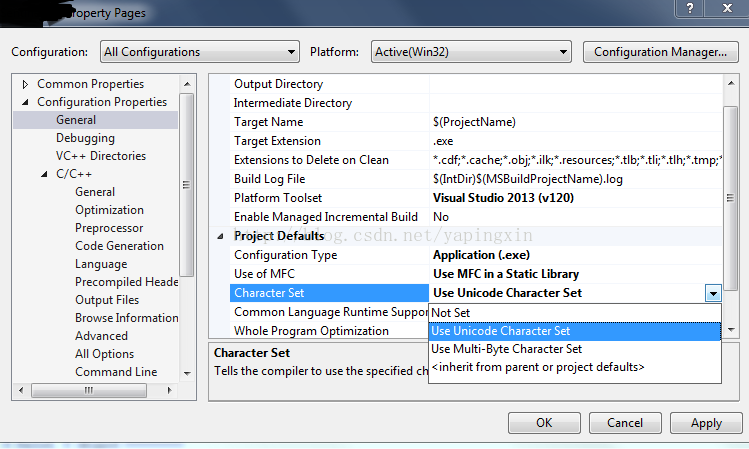
Task: Click the Target Name value field
Action: 575,122
